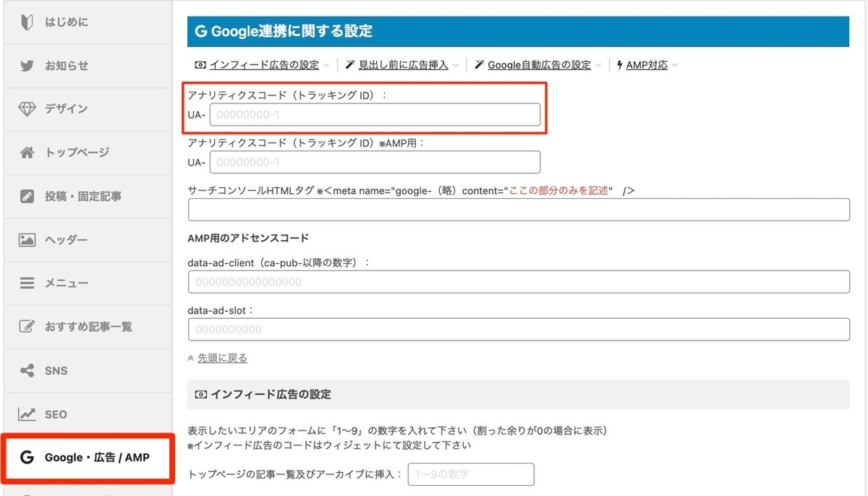Jump to インフィード広告の設定 section link
Viewport: 868px width, 496px height.
[x=264, y=65]
